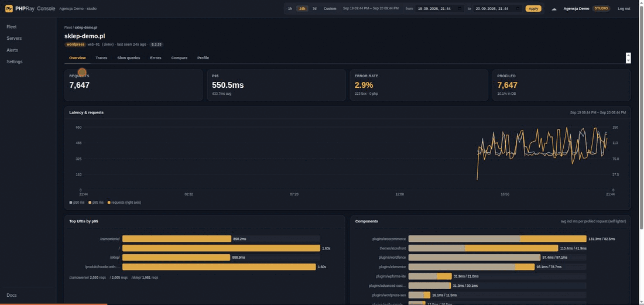Screen dimensions: 644x305
Task: Click the 8.3.33 version badge
Action: coord(156,44)
